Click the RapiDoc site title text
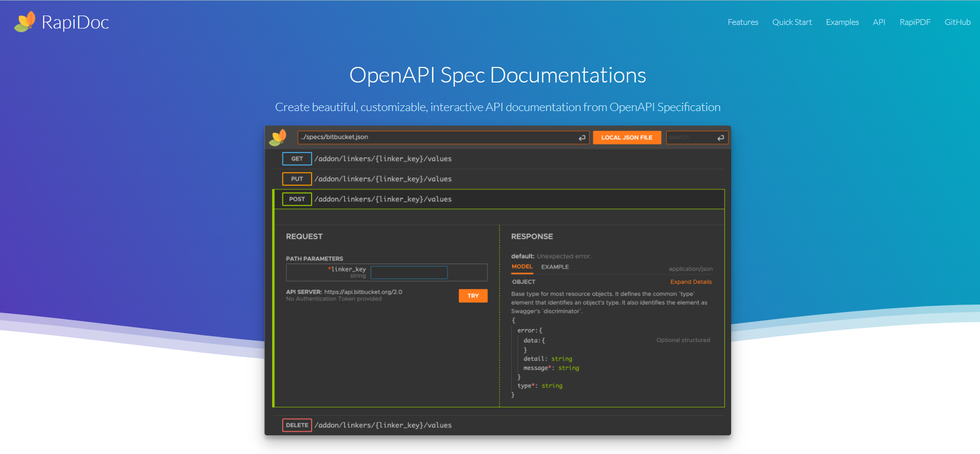This screenshot has width=980, height=454. 75,22
